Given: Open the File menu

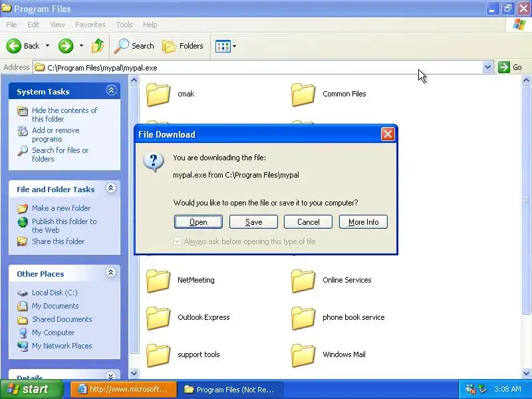Looking at the screenshot, I should tap(11, 25).
